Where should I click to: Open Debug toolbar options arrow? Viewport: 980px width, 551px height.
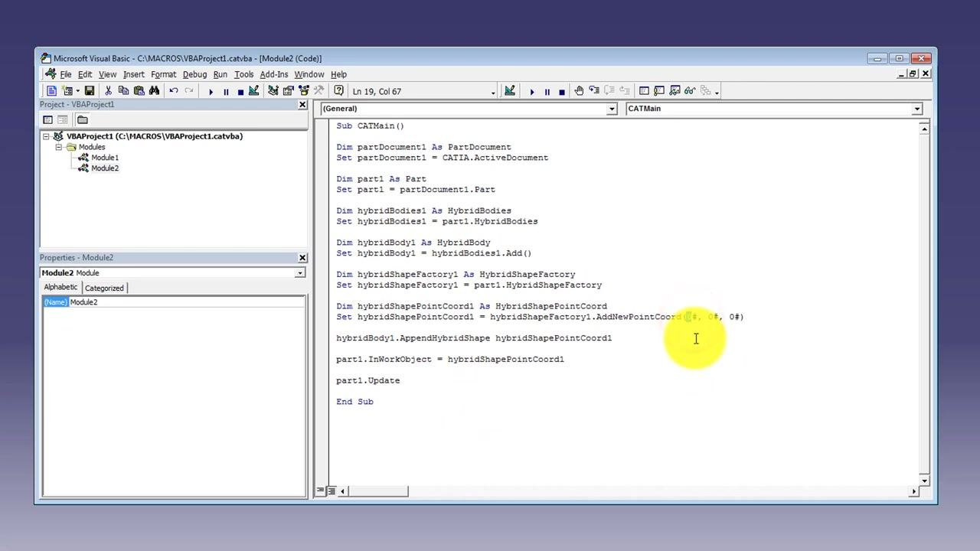[x=717, y=93]
